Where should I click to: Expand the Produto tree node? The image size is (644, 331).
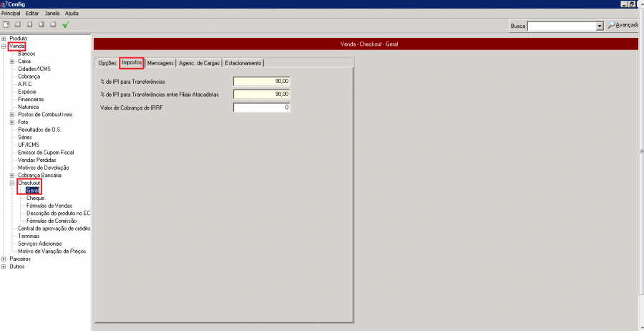click(x=4, y=39)
